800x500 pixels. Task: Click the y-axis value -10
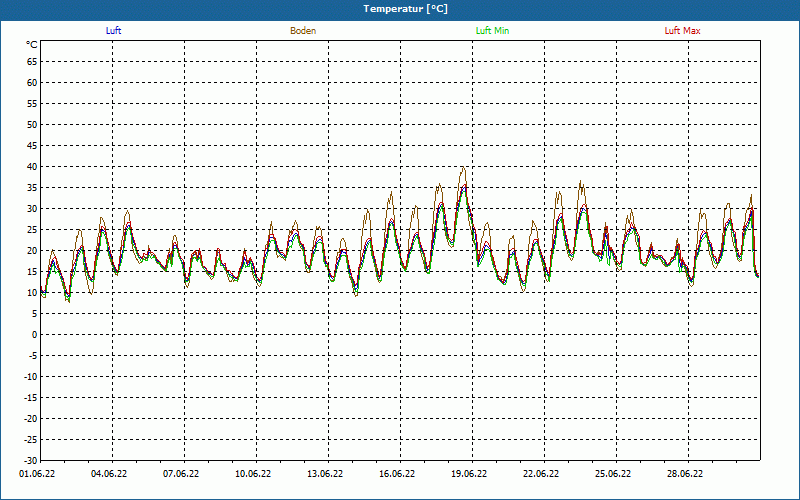(x=32, y=377)
